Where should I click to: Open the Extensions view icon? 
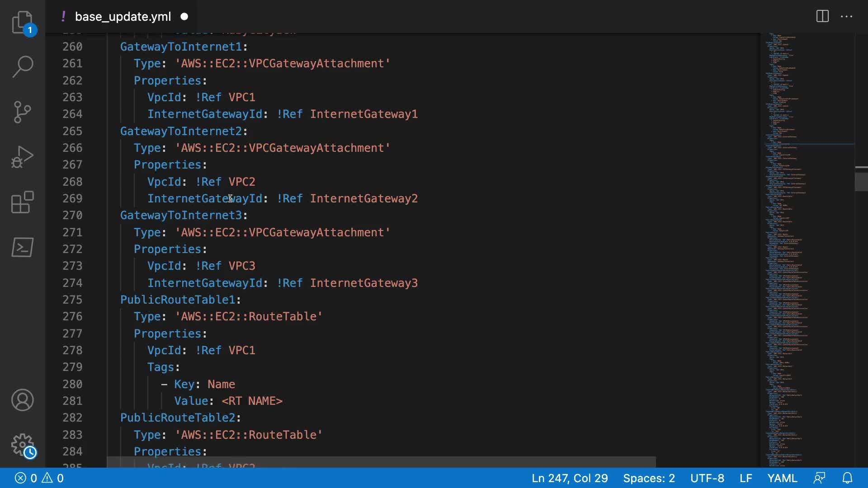click(22, 202)
